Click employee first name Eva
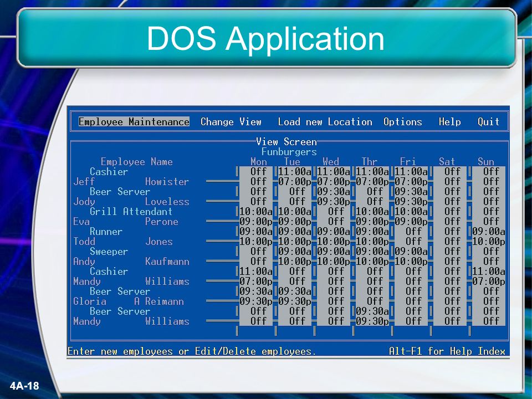The width and height of the screenshot is (532, 399). pyautogui.click(x=81, y=222)
